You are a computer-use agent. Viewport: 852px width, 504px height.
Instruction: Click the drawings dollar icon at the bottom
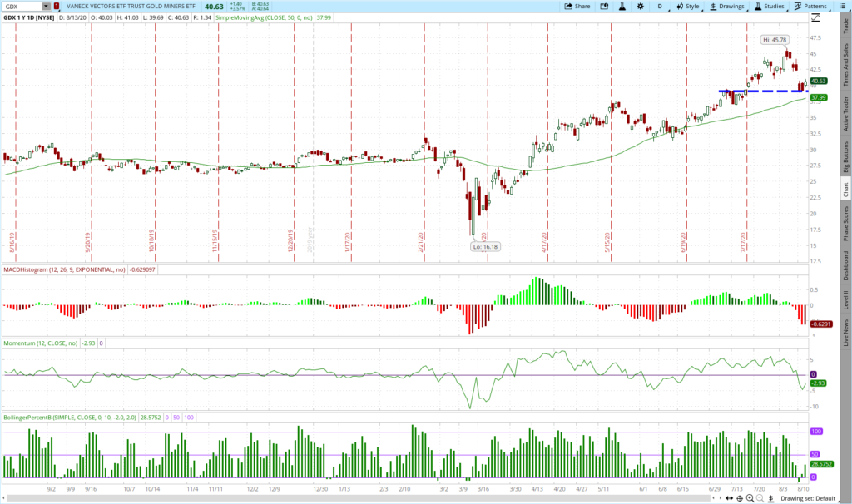770,498
